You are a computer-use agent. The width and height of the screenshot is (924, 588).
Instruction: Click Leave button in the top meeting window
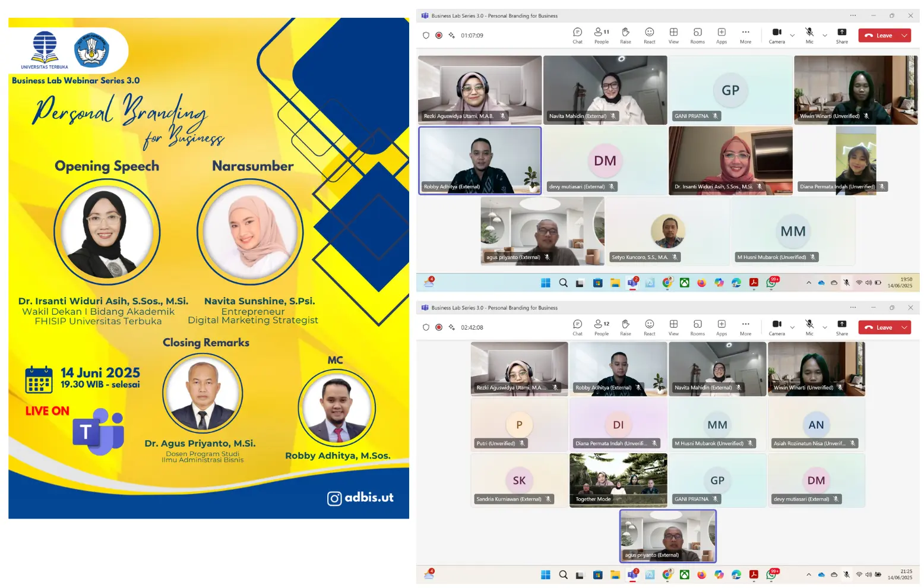[878, 36]
